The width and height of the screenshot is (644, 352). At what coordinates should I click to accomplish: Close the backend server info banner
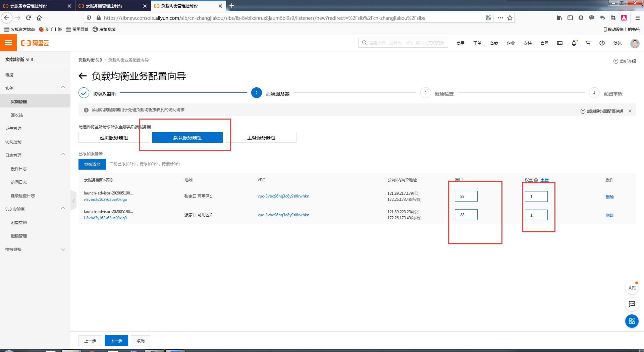tap(630, 111)
